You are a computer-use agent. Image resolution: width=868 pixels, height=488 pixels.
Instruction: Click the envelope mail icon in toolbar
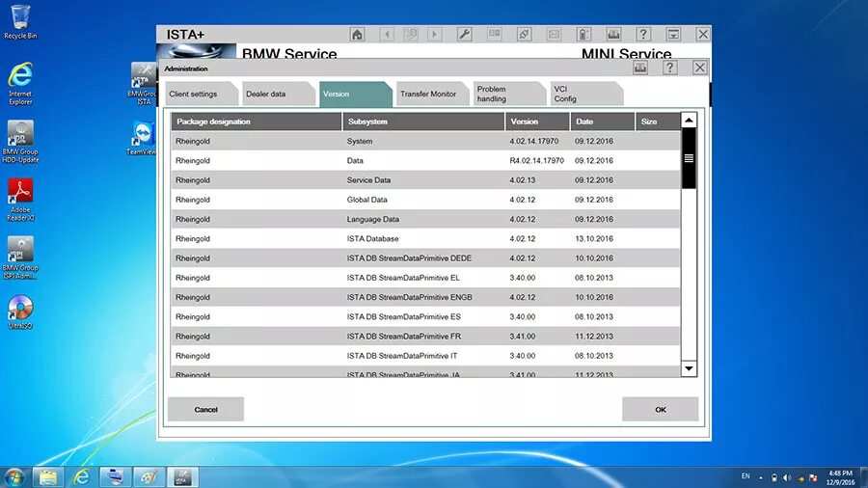pyautogui.click(x=554, y=35)
